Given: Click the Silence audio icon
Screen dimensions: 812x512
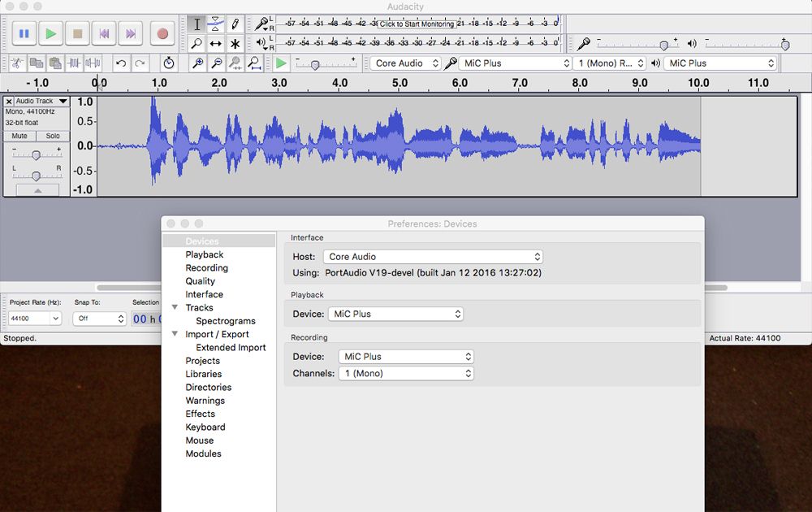Looking at the screenshot, I should pos(93,63).
